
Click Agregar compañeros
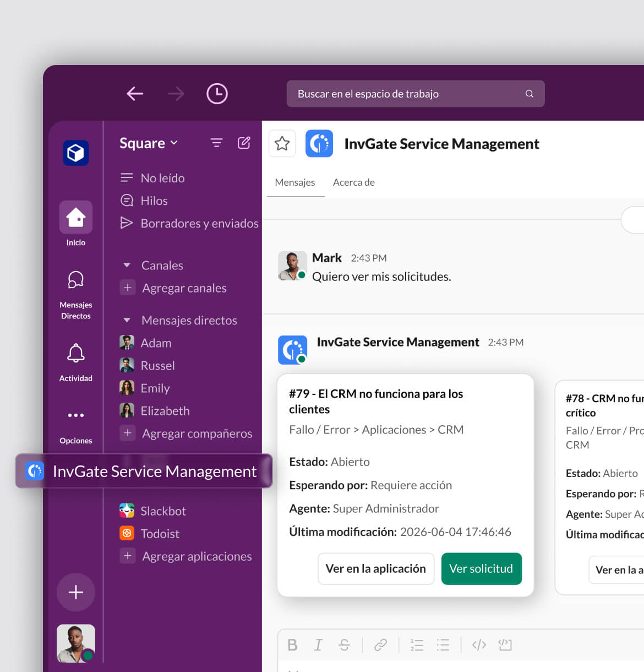(x=186, y=433)
